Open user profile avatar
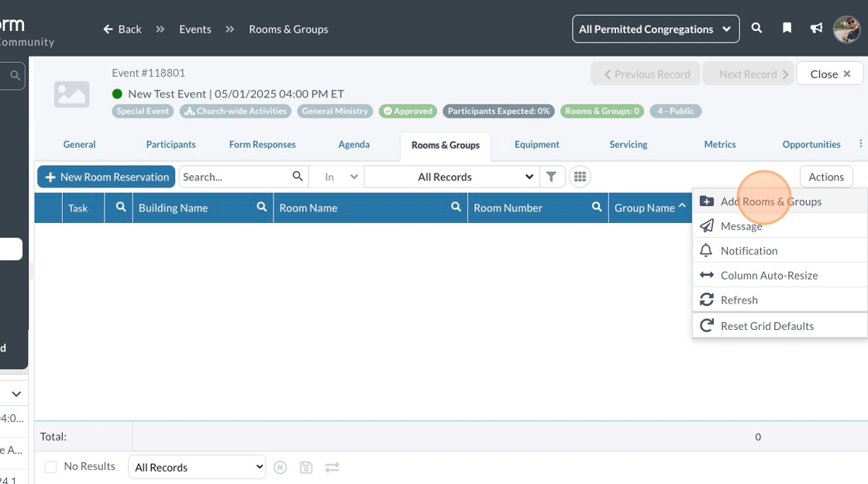Screen dimensions: 868x484 tap(847, 29)
